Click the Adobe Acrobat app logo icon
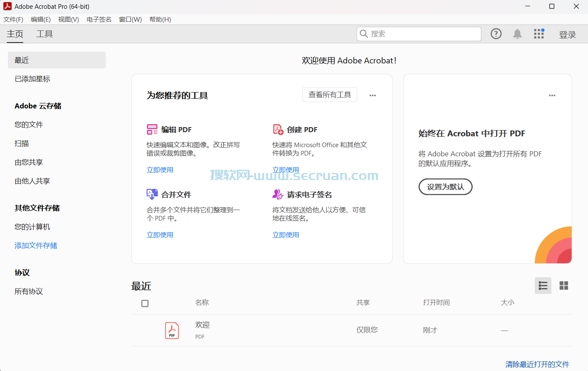 coord(7,6)
